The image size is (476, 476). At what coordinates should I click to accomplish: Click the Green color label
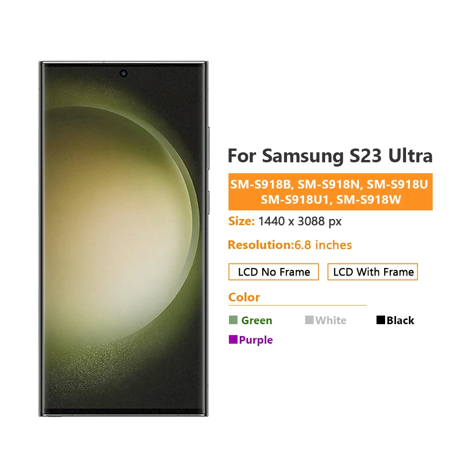pos(257,320)
